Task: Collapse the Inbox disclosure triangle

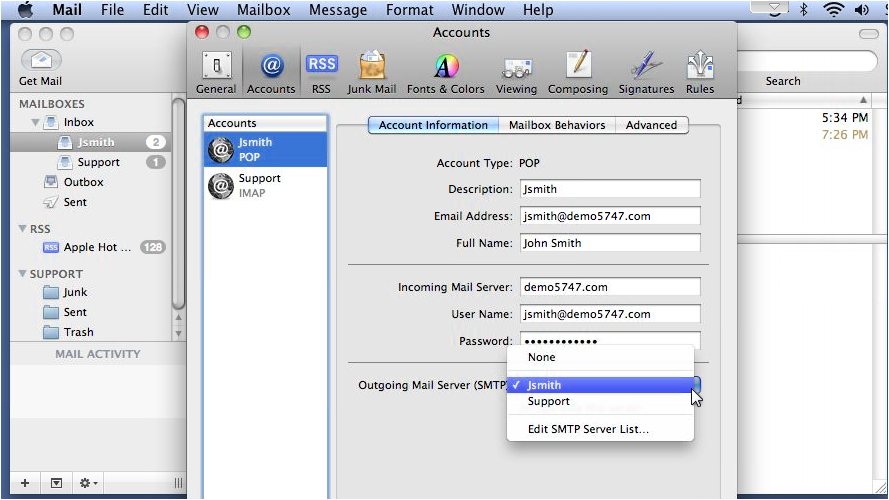Action: click(x=35, y=122)
